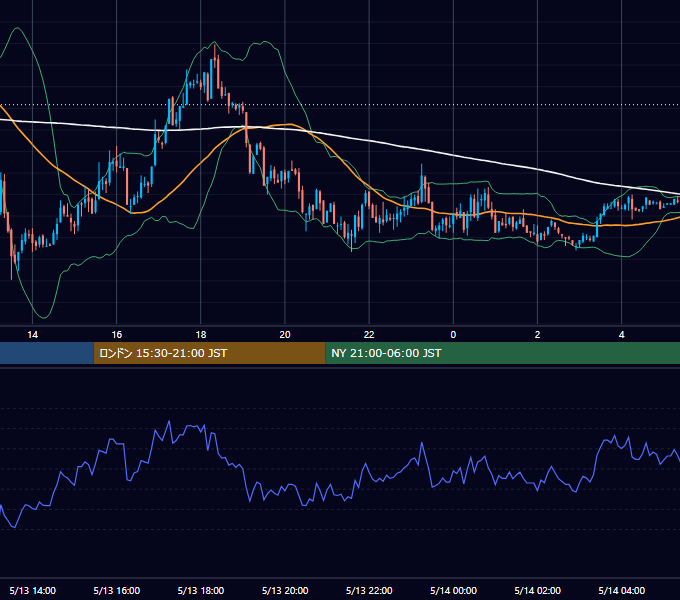The width and height of the screenshot is (680, 600).
Task: Click the "0" hour label on price chart axis
Action: 453,335
